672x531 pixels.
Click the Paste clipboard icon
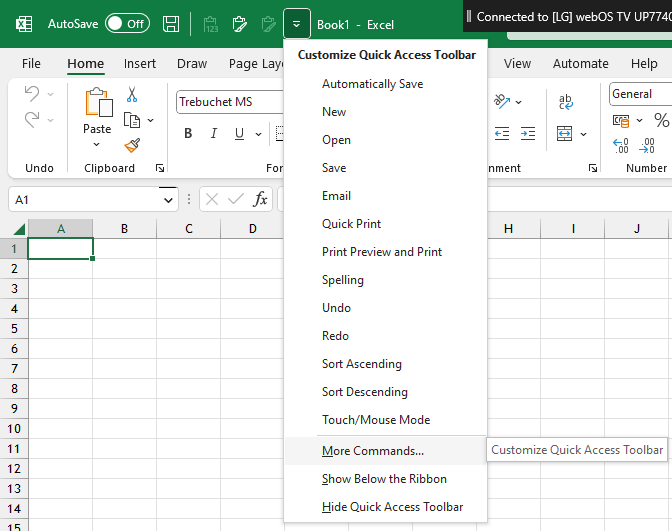98,102
